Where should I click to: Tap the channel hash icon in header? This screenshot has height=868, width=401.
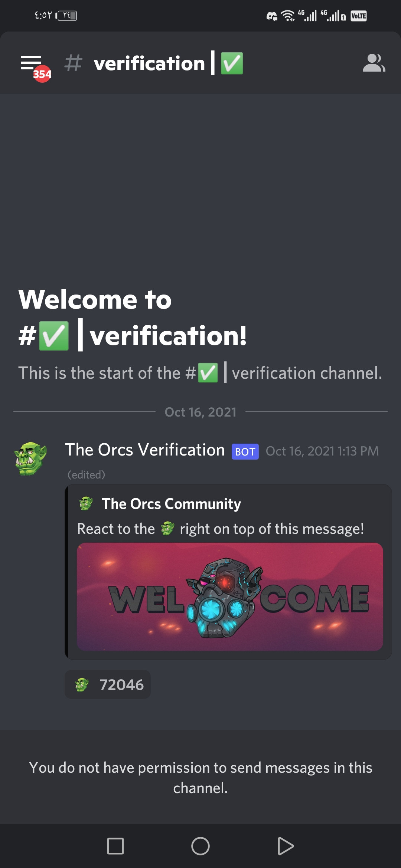[x=73, y=63]
